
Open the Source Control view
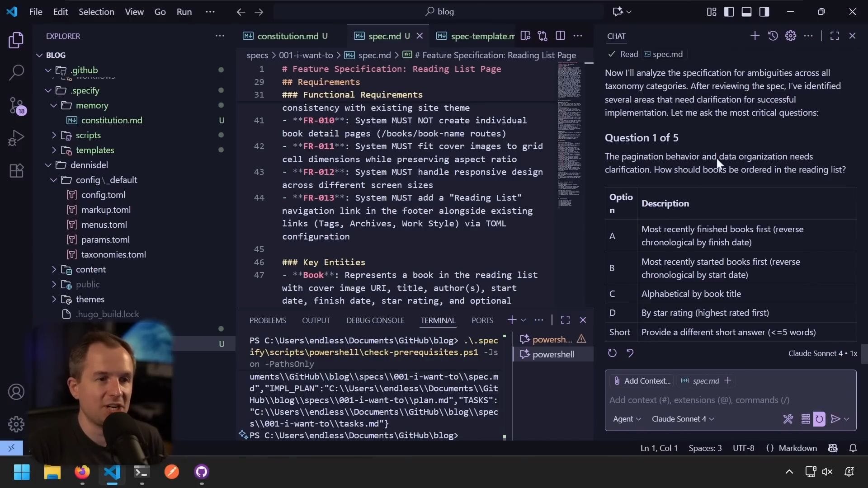coord(16,105)
